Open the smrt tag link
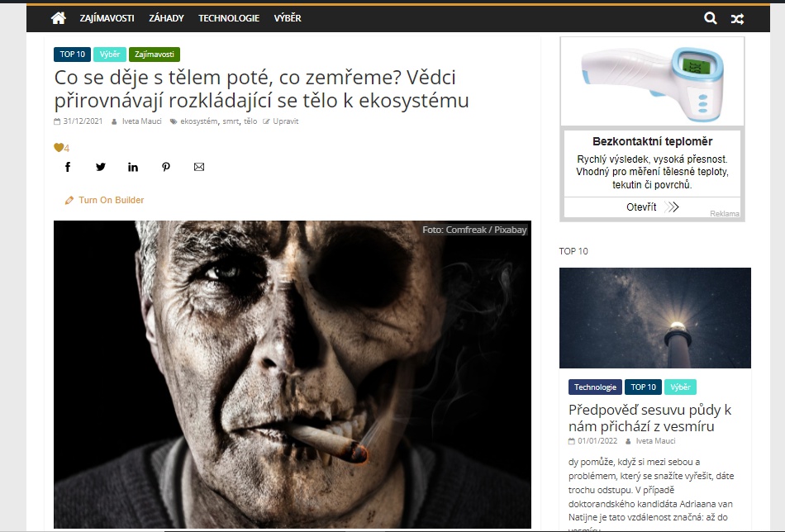The width and height of the screenshot is (785, 532). (231, 121)
